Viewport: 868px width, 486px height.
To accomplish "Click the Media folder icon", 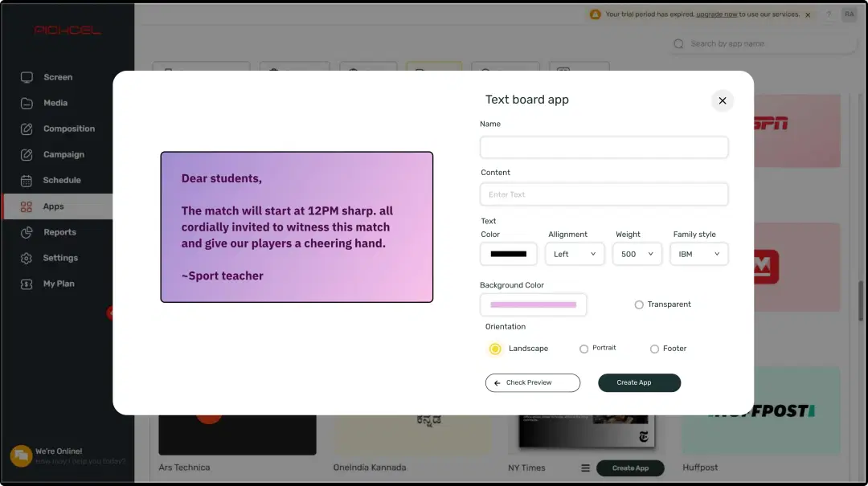I will (x=27, y=103).
